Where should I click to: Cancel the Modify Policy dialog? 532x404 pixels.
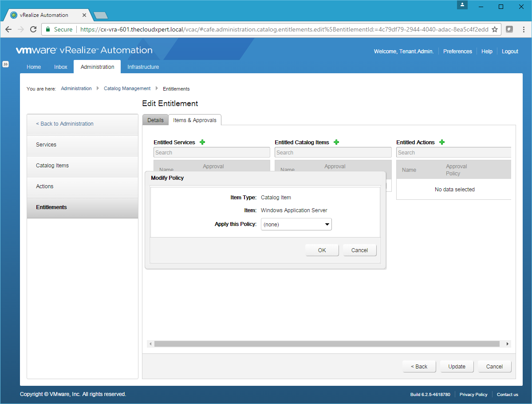pos(359,250)
